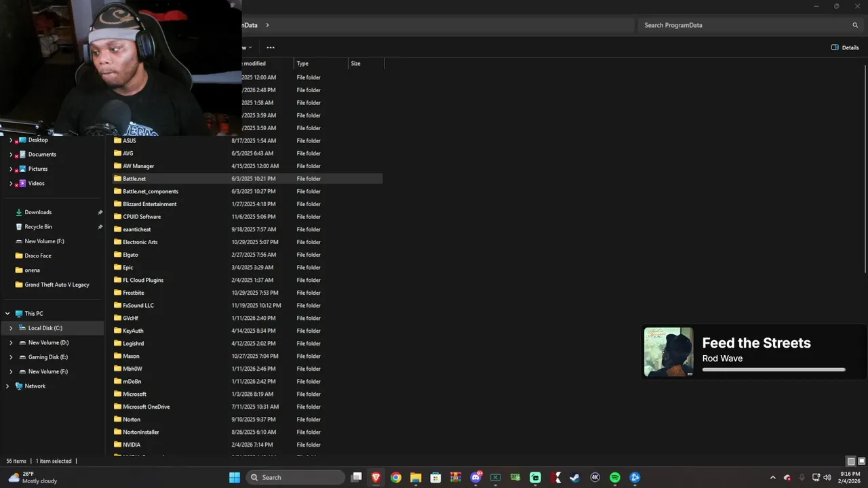
Task: Click the breadcrumb chevron after ProgramData
Action: coord(267,25)
